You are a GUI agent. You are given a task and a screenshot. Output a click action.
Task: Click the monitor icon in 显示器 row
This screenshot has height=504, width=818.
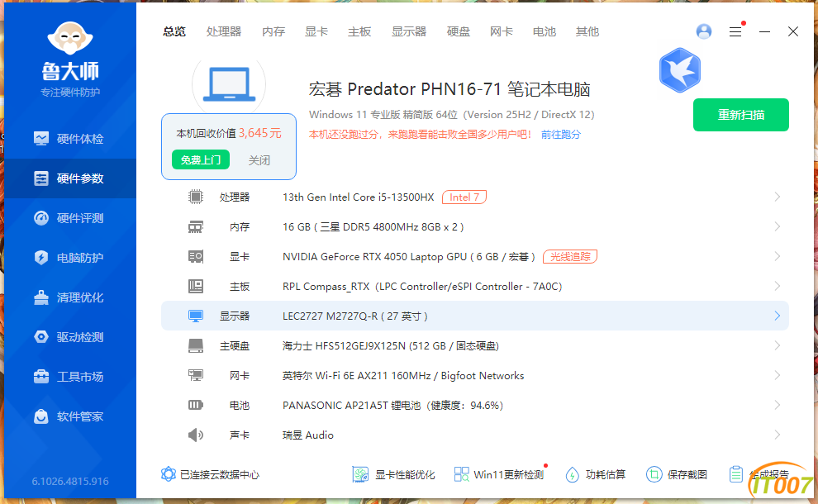[196, 316]
